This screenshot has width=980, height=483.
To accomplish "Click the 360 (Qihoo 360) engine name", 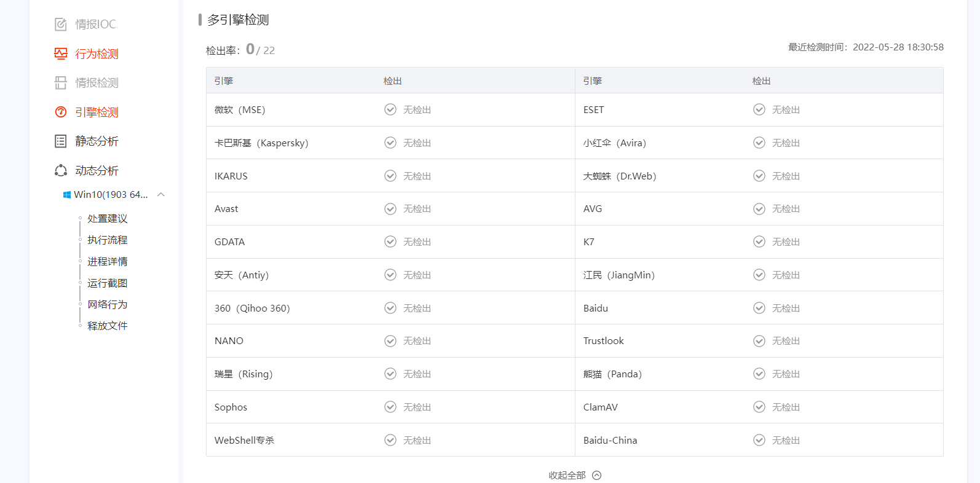I will [x=252, y=308].
